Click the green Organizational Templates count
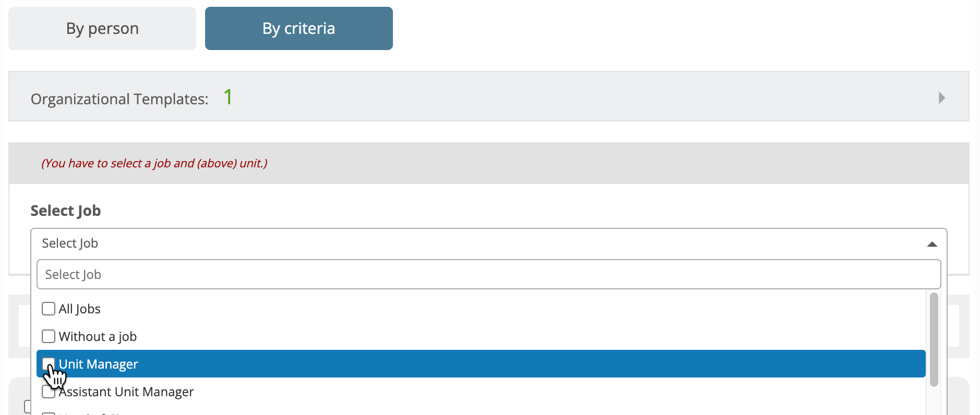Image resolution: width=980 pixels, height=415 pixels. [x=228, y=97]
